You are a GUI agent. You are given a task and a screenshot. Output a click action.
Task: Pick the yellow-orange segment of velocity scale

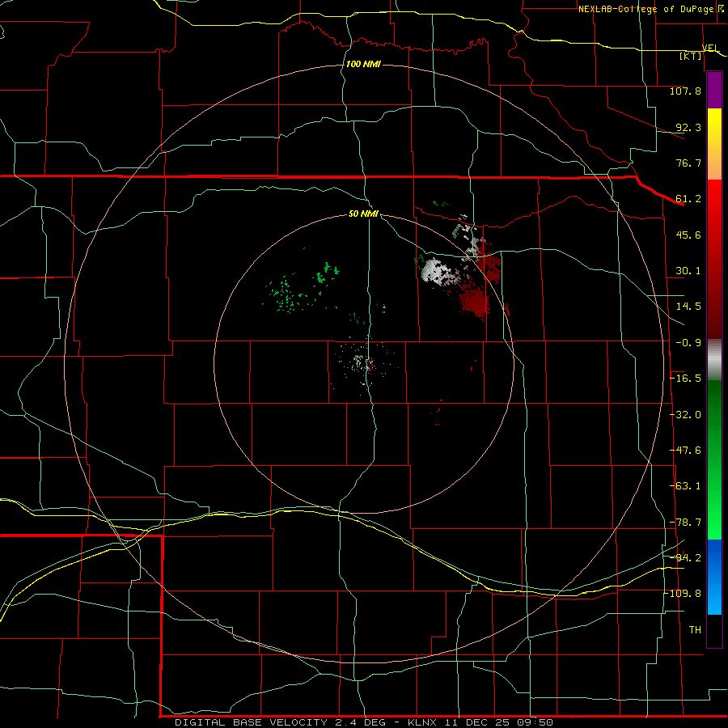point(714,144)
